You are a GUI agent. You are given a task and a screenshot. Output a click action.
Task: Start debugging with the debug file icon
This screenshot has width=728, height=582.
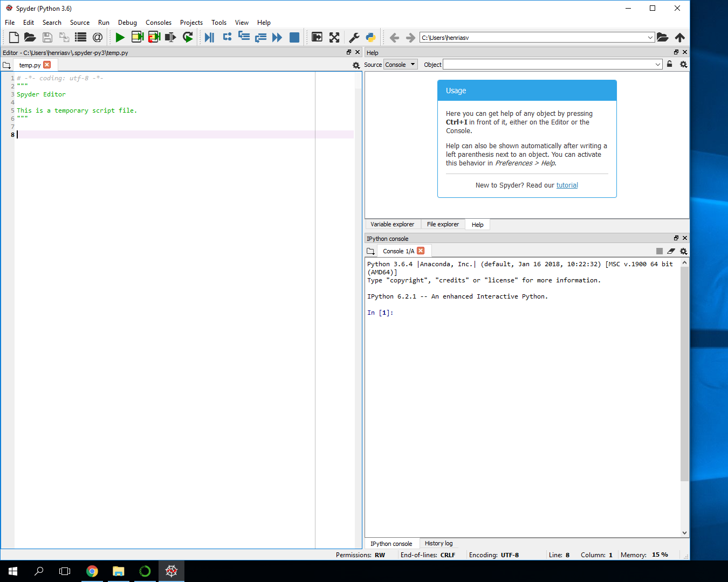click(x=210, y=37)
